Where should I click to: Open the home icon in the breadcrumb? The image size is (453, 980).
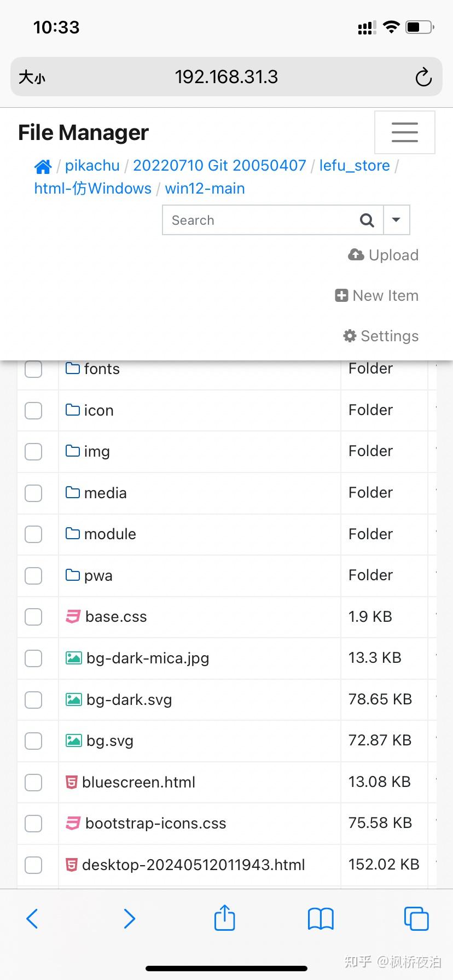[42, 166]
